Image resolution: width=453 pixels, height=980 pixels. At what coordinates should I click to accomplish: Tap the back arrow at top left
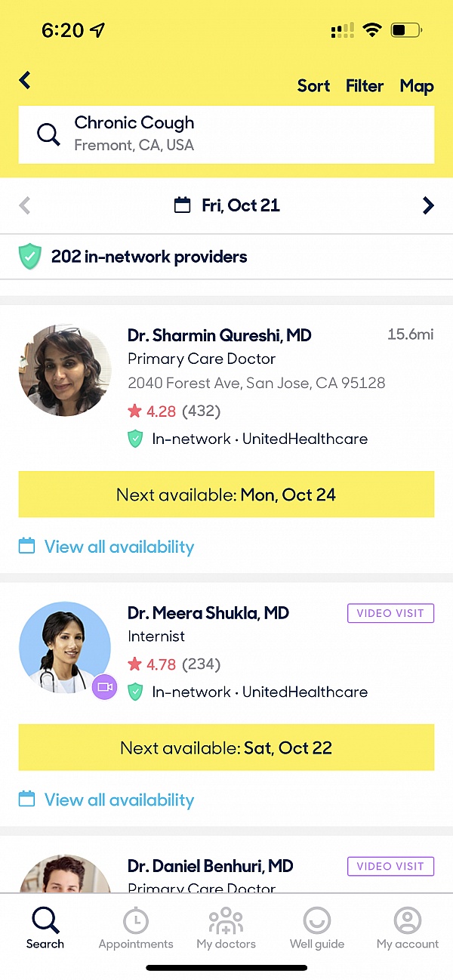[23, 80]
